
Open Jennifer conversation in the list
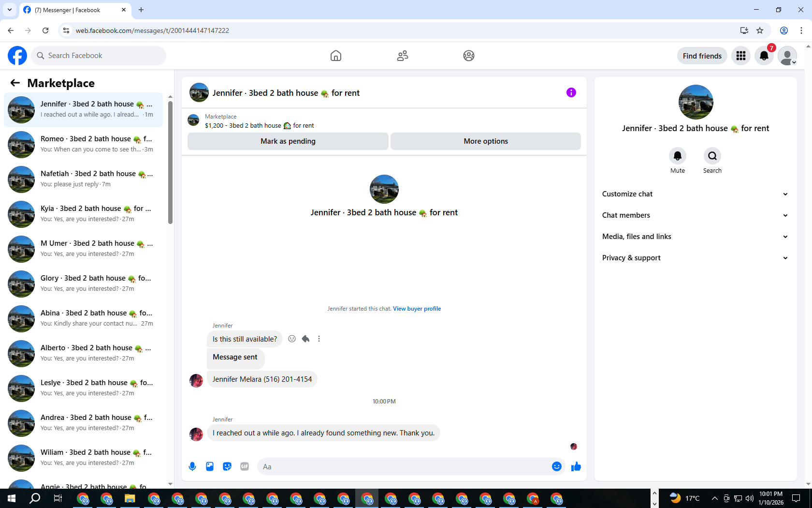point(84,109)
